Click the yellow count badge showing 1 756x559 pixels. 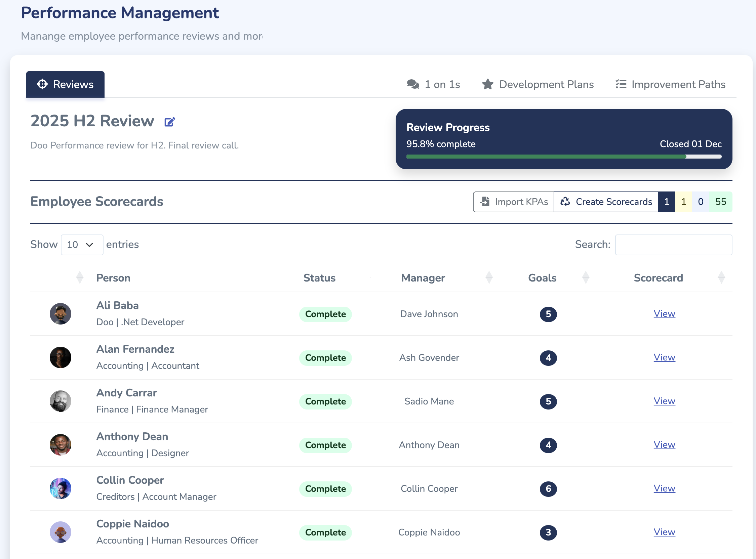tap(683, 202)
